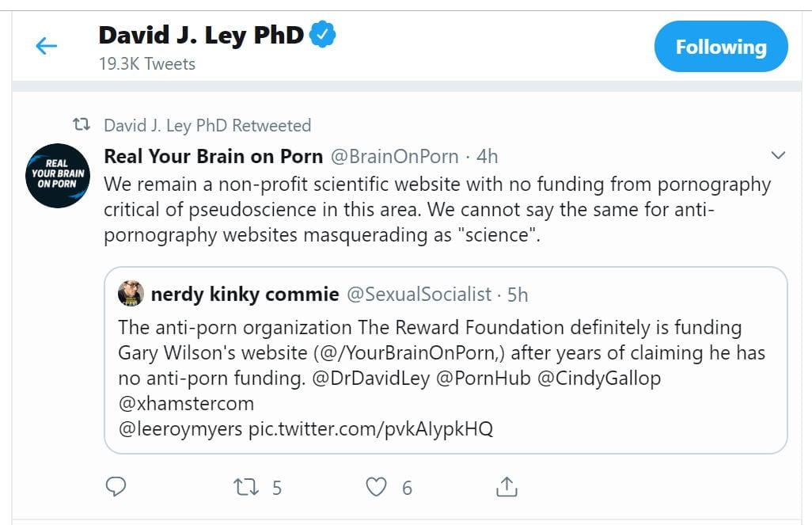Click the nerdy kinky commie display name
The width and height of the screenshot is (812, 525).
pos(245,295)
